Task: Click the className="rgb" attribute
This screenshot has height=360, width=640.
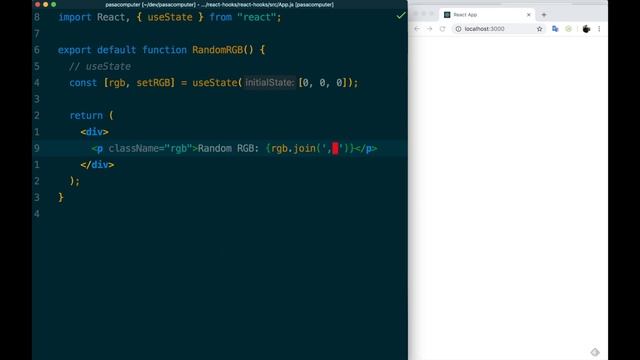Action: coord(150,149)
